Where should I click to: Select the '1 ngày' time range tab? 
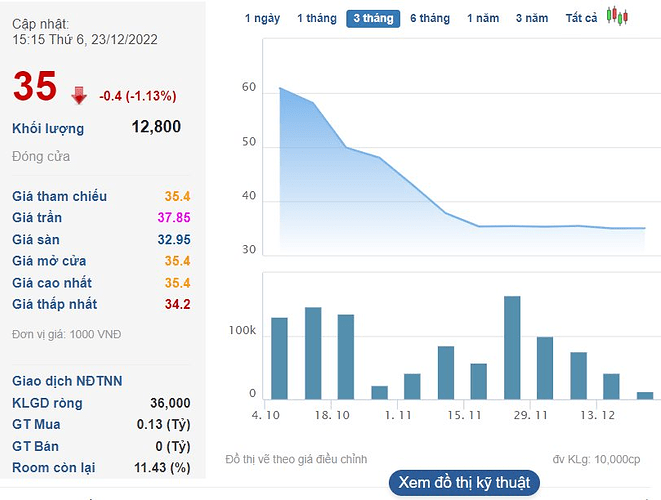tap(262, 19)
